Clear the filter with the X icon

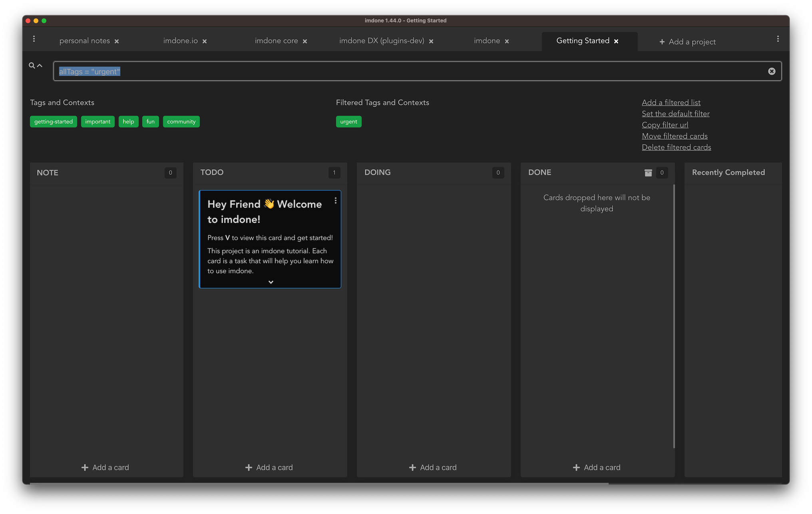[x=772, y=71]
